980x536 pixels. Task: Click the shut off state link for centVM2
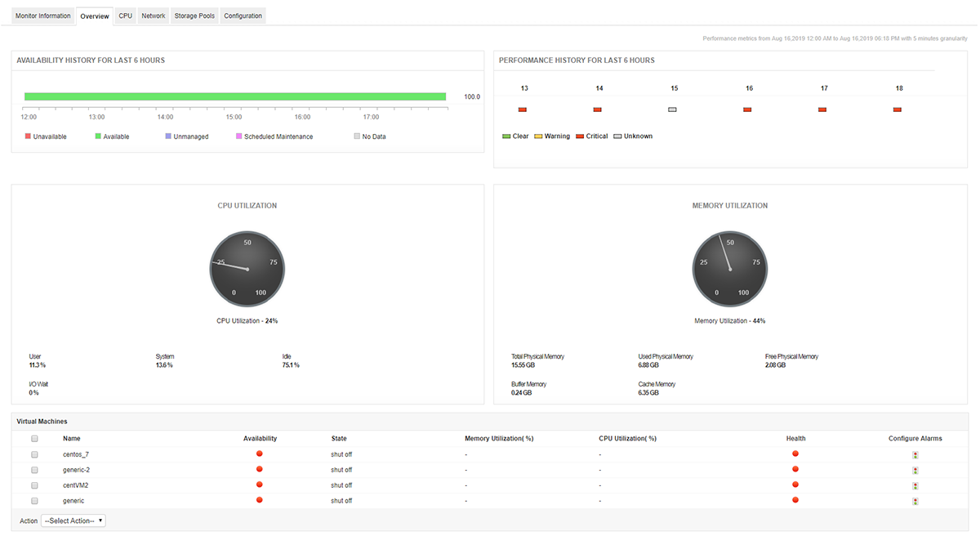pos(341,485)
